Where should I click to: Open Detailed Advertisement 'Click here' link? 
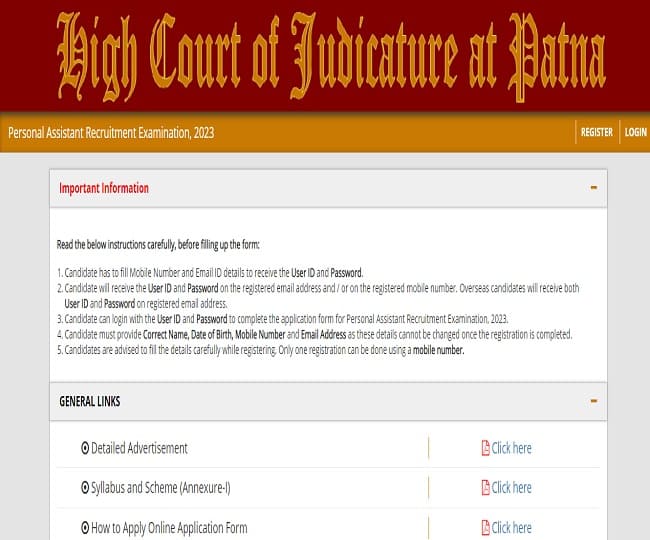[x=511, y=448]
